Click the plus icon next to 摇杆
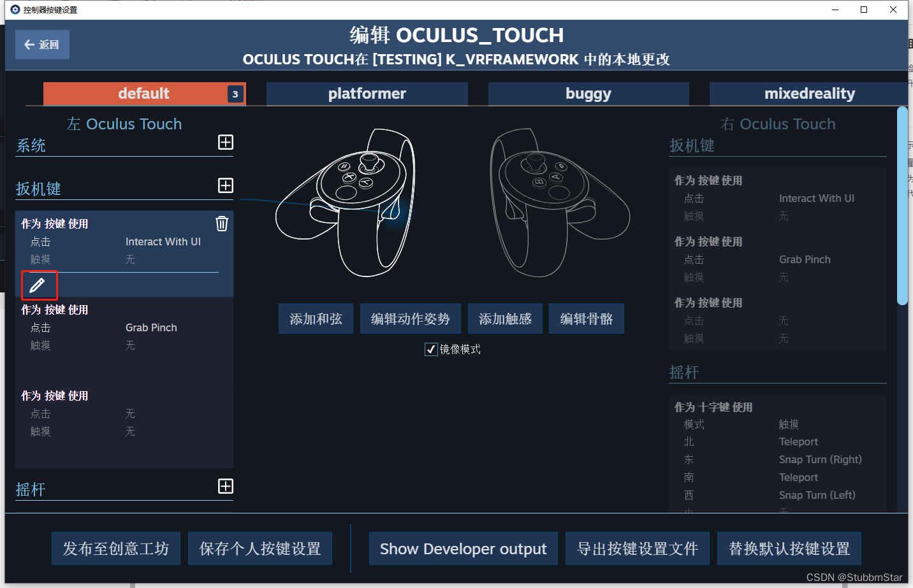 pyautogui.click(x=226, y=486)
